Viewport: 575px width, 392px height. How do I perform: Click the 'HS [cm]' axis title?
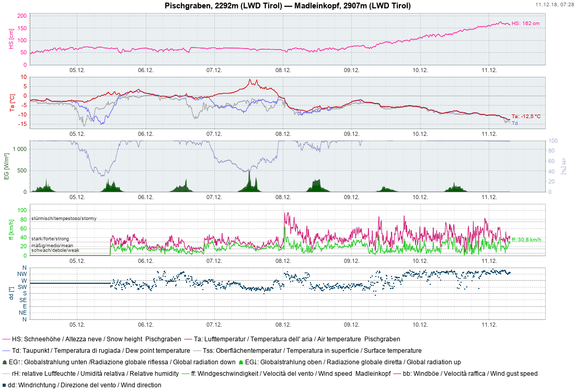pos(11,39)
